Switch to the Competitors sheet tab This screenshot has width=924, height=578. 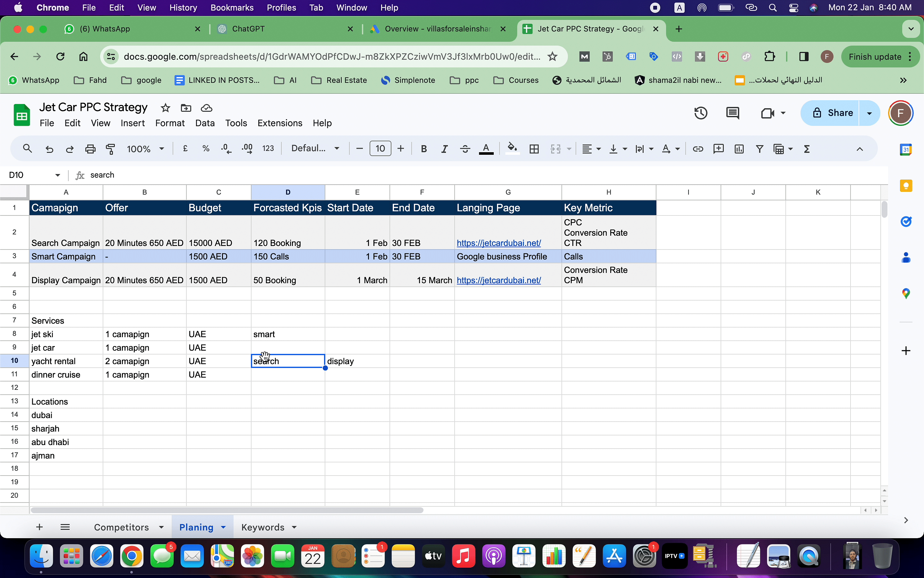121,527
